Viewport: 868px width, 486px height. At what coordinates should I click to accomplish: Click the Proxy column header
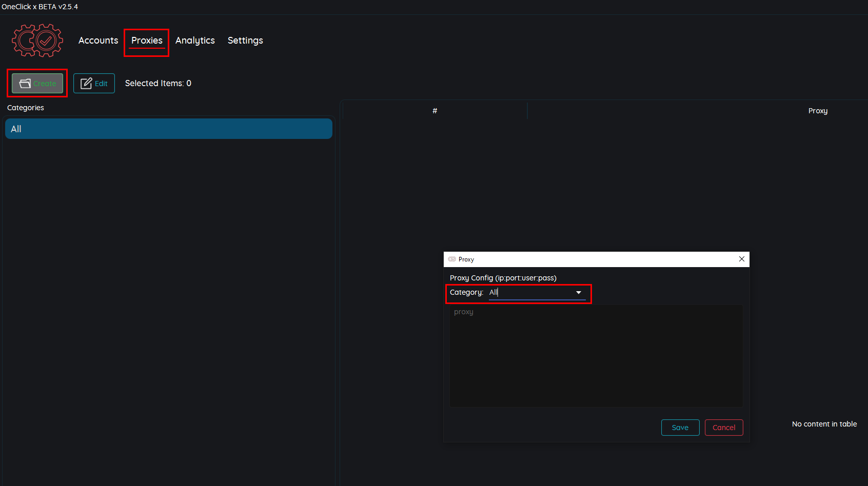tap(817, 111)
